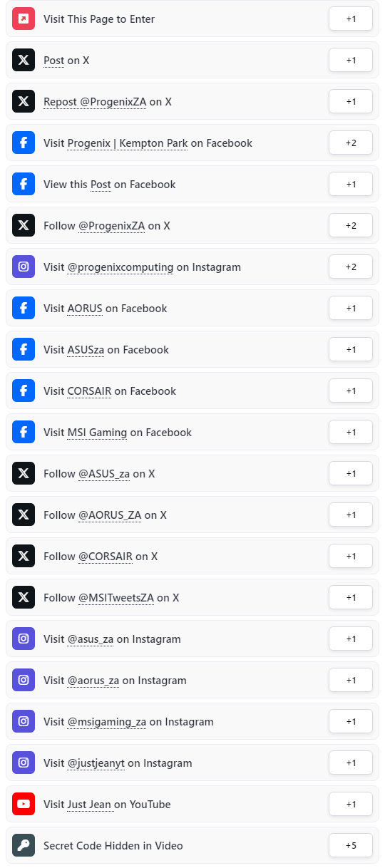Screen dimensions: 385x868
Task: Click the X icon for Follow @MSITweetsZA
Action: (x=24, y=597)
